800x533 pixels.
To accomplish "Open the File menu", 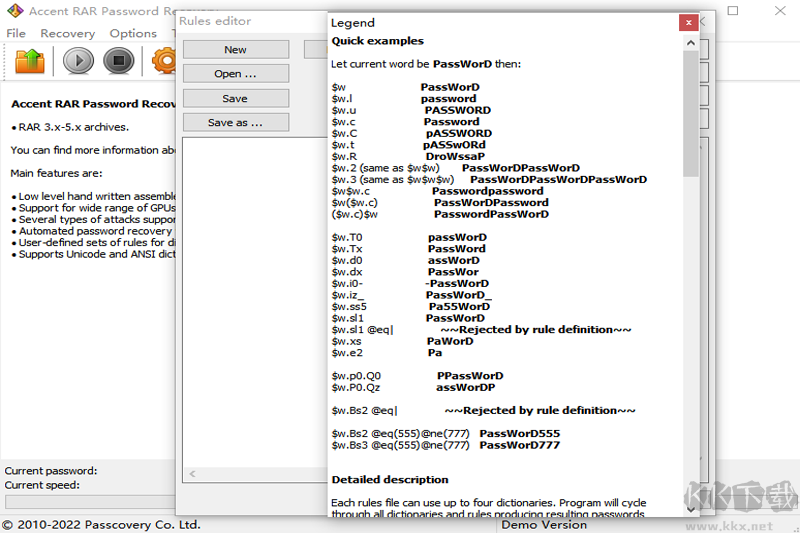I will (x=16, y=33).
